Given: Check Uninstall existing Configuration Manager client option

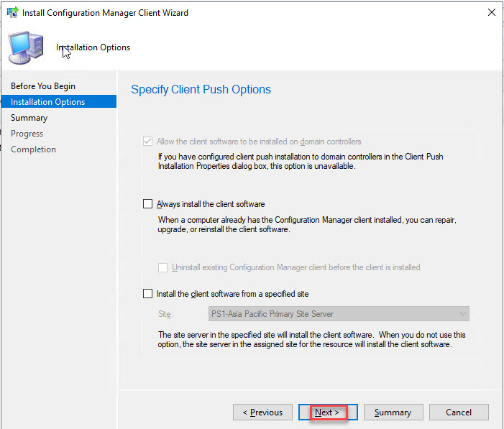Looking at the screenshot, I should (163, 267).
